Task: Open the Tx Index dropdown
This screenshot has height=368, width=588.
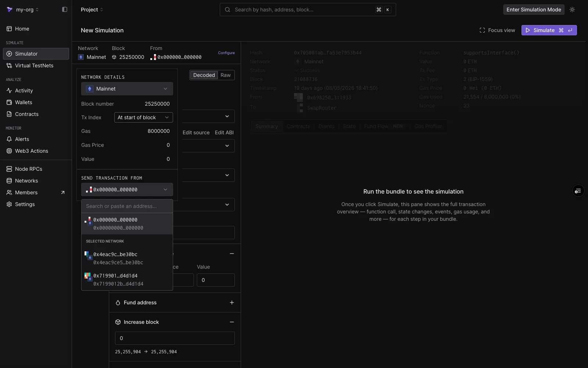Action: [143, 117]
